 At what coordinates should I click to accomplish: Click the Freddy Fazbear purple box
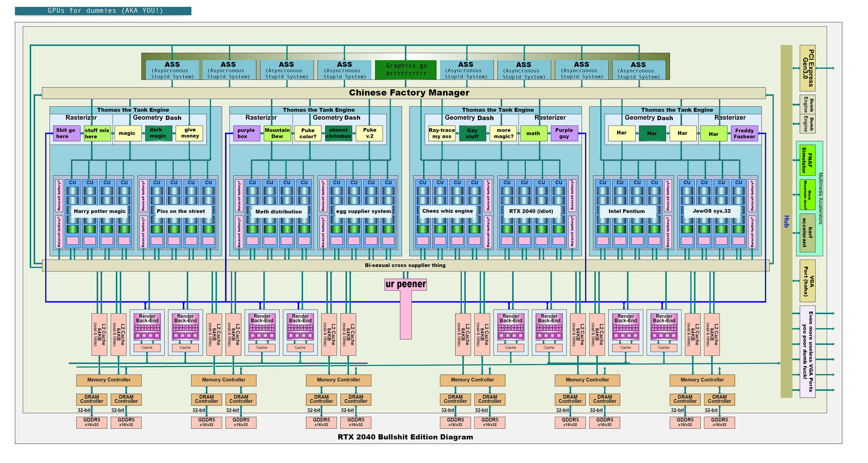point(744,134)
